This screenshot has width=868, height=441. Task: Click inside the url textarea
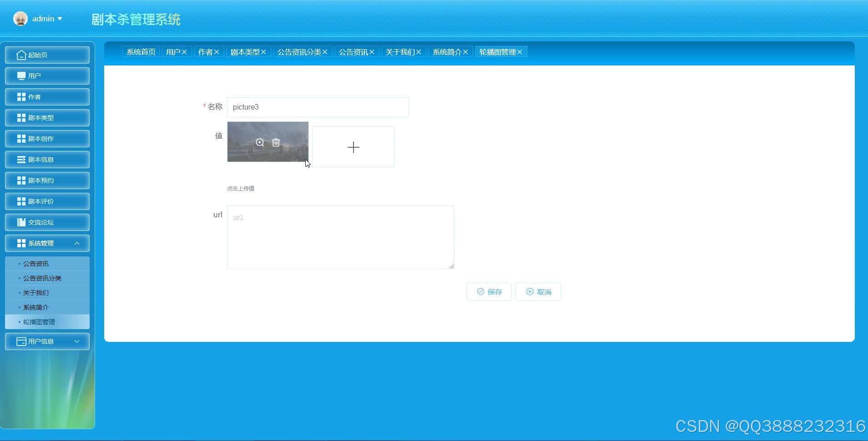coord(341,237)
